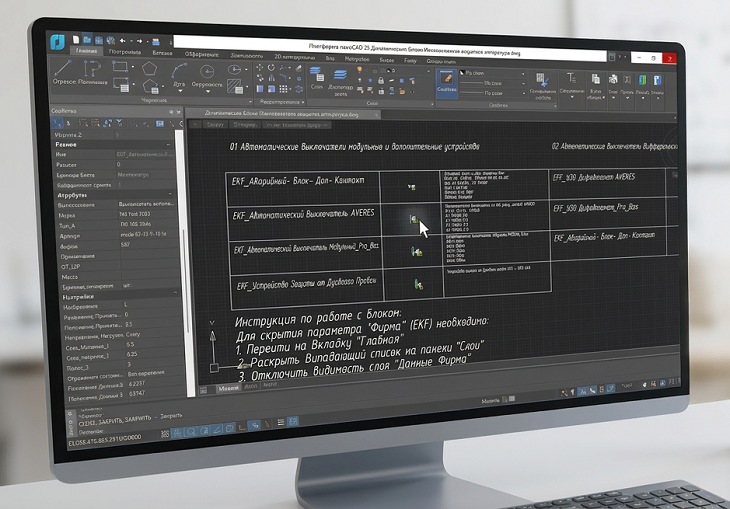Switch to the Вставка ribbon tab
The width and height of the screenshot is (730, 509).
point(162,53)
